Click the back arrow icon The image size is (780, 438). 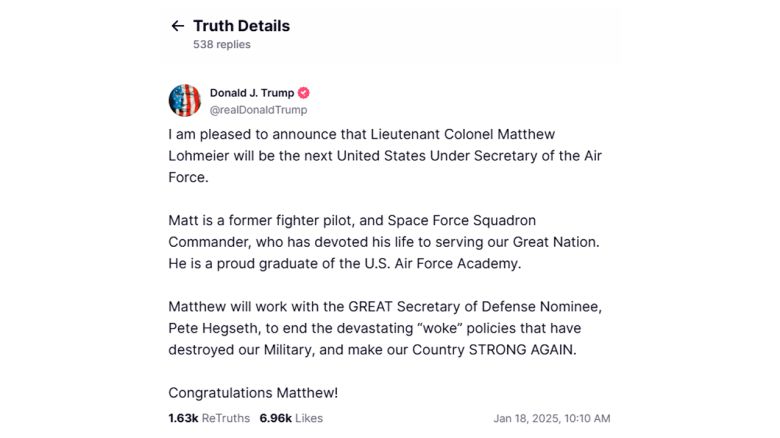177,26
